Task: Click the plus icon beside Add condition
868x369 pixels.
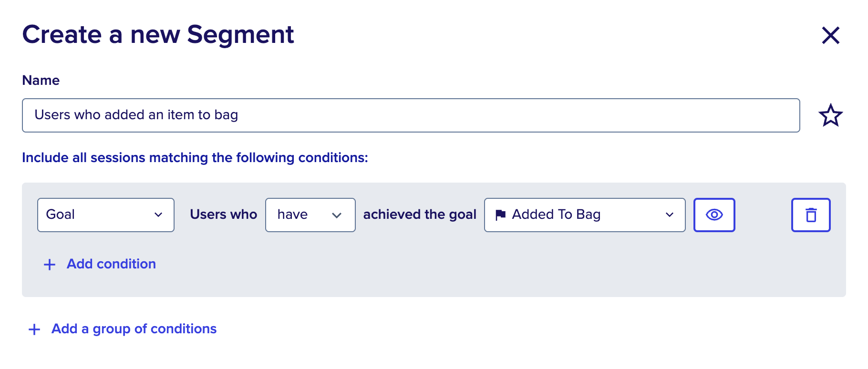Action: [x=49, y=264]
